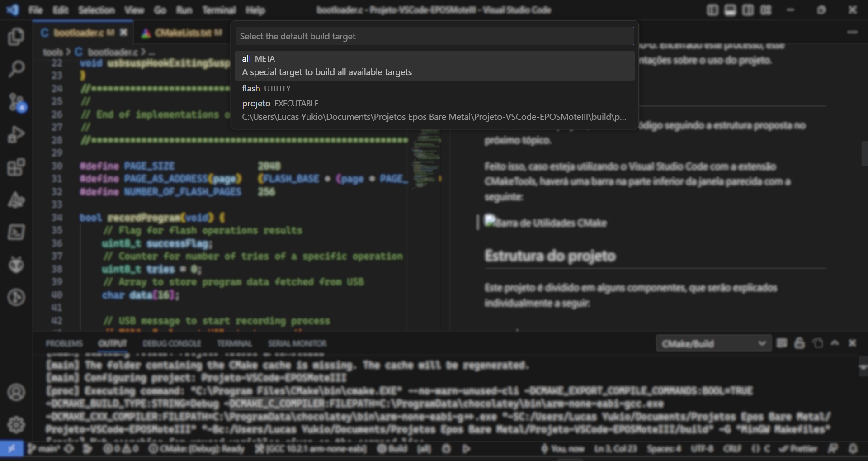Change the UTF-8 encoding setting
Image resolution: width=868 pixels, height=461 pixels.
click(x=702, y=449)
